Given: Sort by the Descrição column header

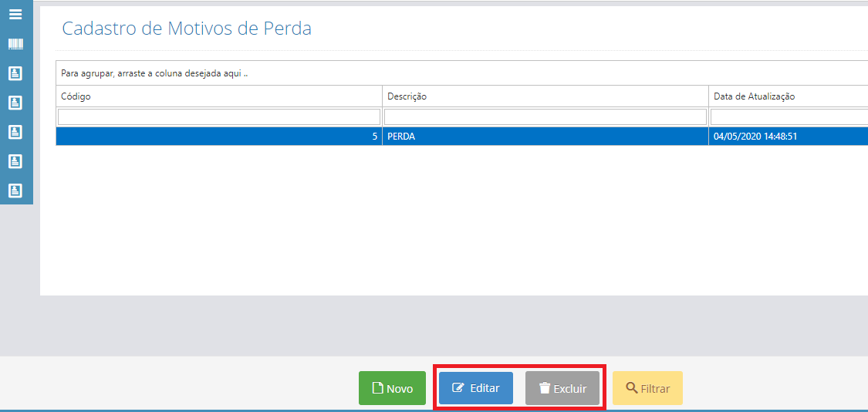Looking at the screenshot, I should click(x=545, y=96).
